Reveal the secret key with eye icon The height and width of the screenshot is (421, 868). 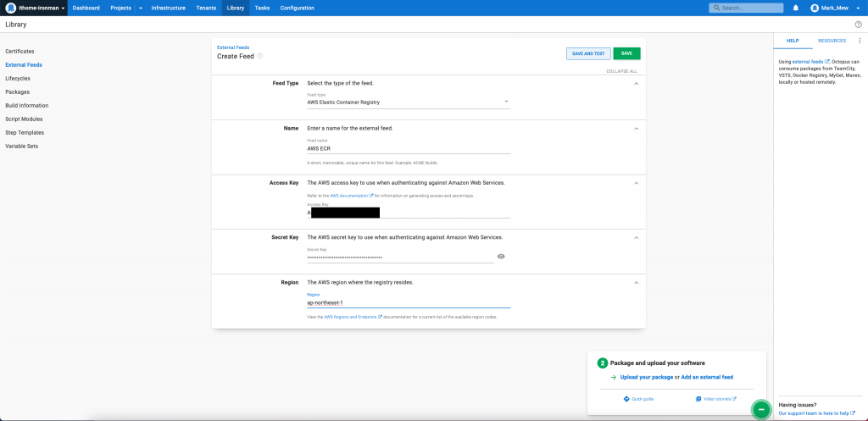tap(501, 257)
